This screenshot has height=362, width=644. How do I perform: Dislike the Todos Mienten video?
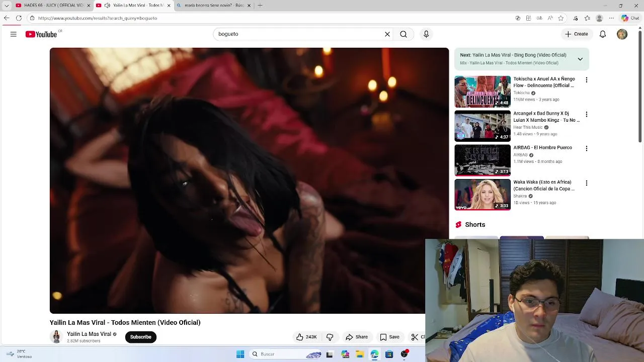click(x=330, y=337)
